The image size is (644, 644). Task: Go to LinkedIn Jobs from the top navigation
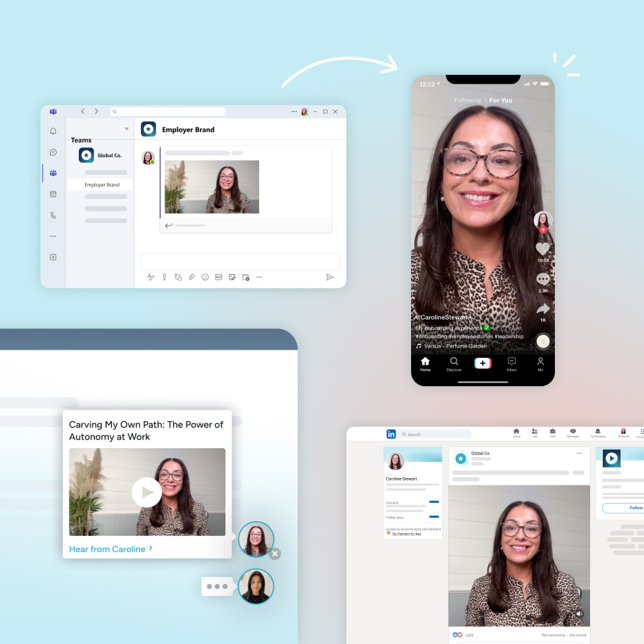552,432
